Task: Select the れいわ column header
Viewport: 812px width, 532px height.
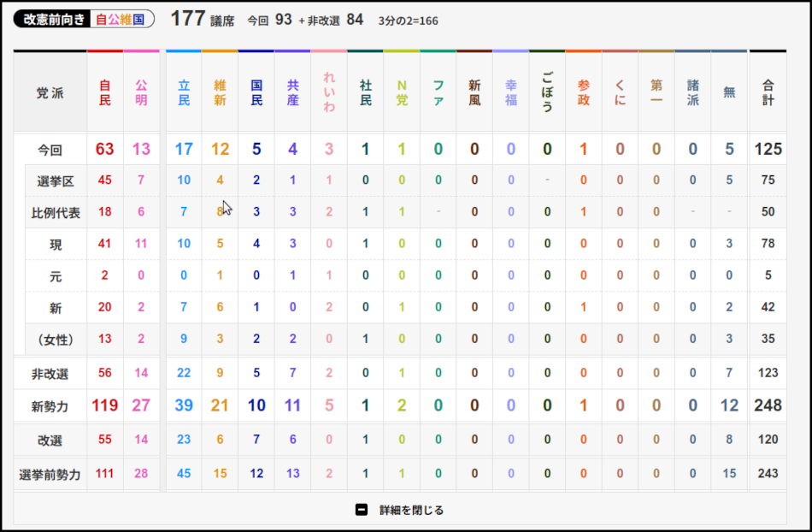Action: click(329, 92)
